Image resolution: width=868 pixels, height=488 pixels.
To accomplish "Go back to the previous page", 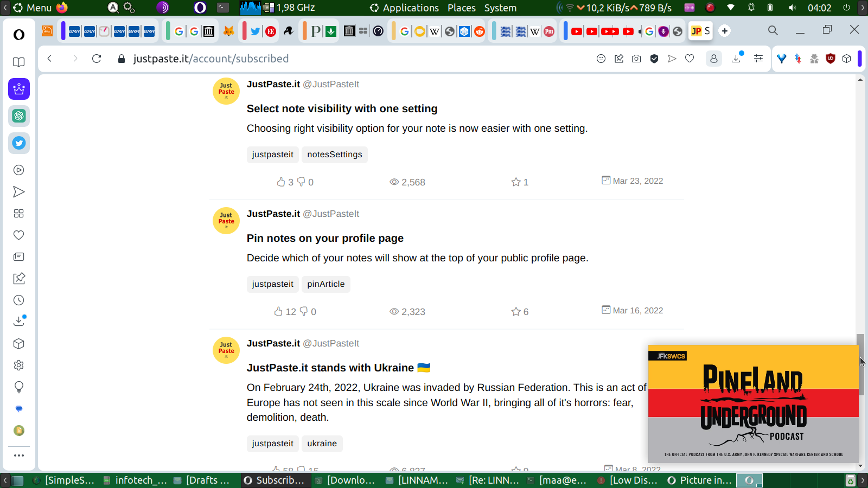I will [x=49, y=59].
